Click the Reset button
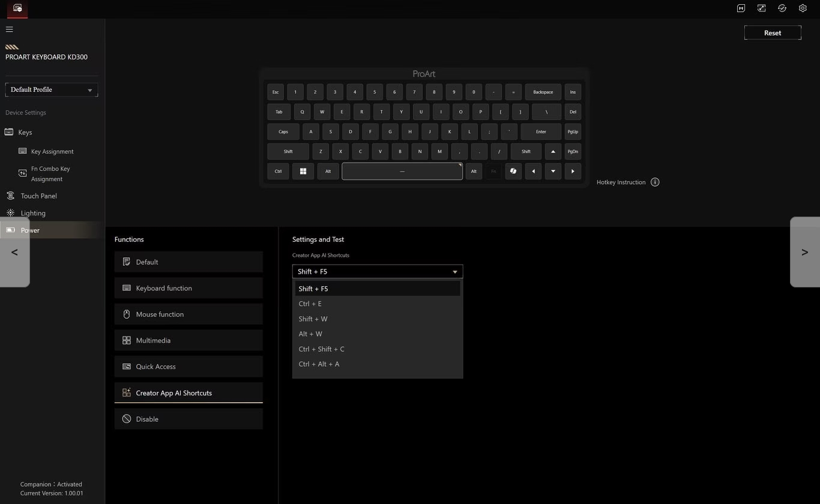The width and height of the screenshot is (820, 504). [x=773, y=33]
